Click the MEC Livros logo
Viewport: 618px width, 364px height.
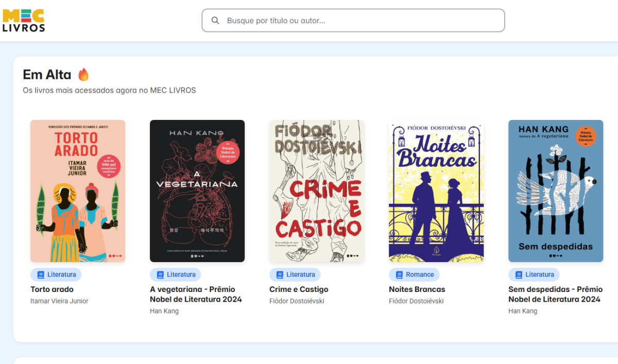(24, 20)
